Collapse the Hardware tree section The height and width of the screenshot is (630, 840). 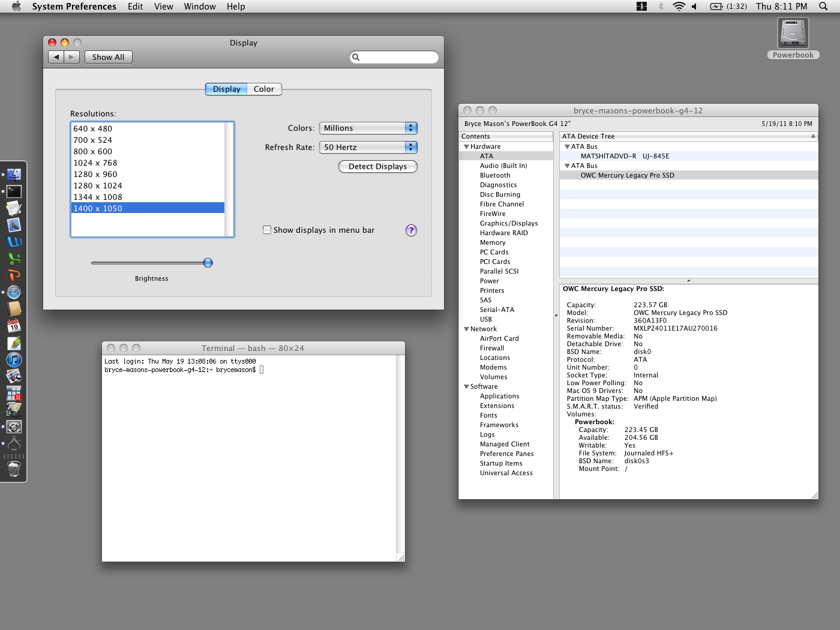466,147
